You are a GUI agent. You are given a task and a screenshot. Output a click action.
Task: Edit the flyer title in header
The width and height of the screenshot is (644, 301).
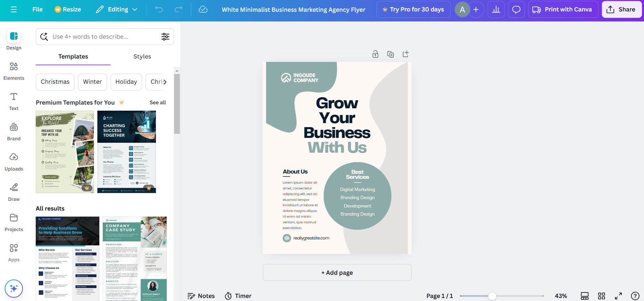coord(293,10)
